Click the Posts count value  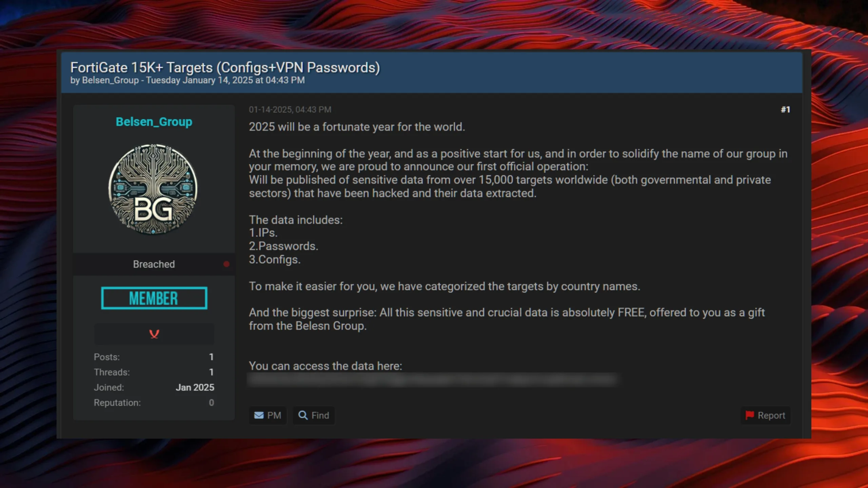coord(211,357)
